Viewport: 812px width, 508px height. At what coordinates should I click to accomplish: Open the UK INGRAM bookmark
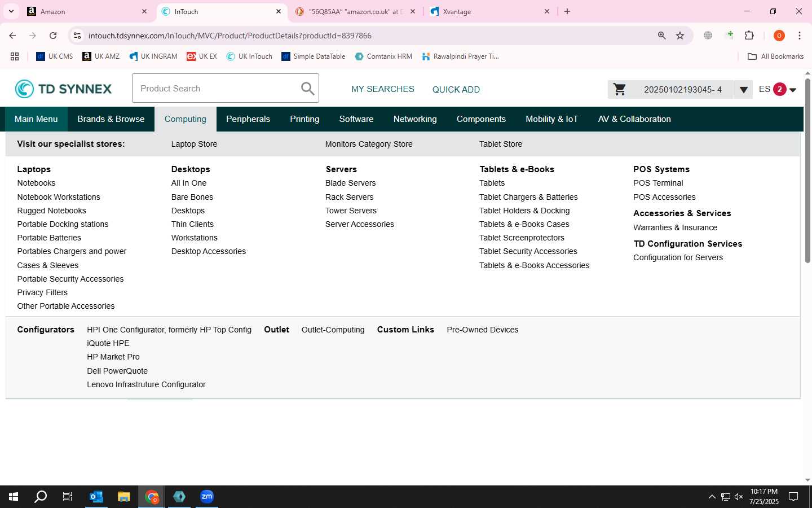pos(153,56)
